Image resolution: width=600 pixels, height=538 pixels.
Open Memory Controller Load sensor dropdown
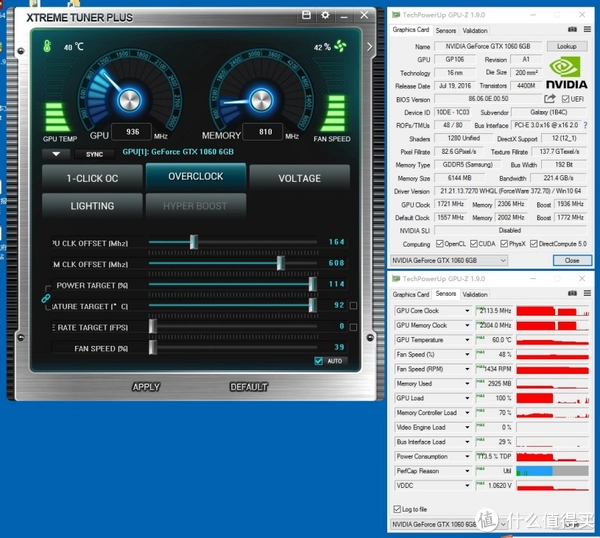click(x=467, y=412)
